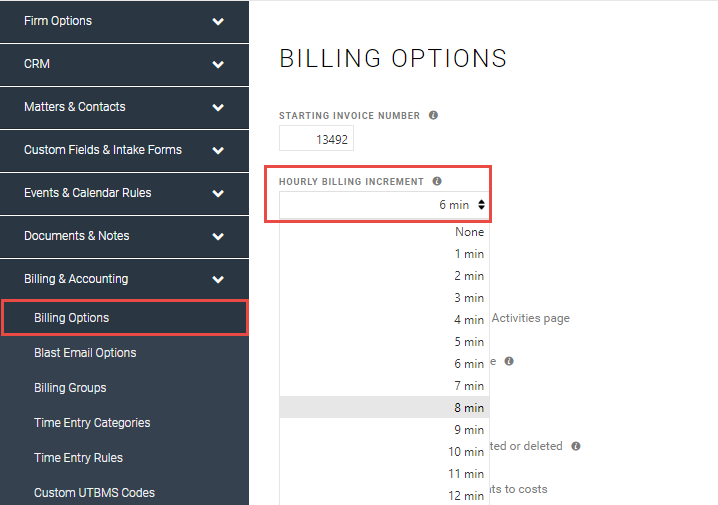This screenshot has width=718, height=505.
Task: Open Time Entry Categories
Action: pos(92,423)
